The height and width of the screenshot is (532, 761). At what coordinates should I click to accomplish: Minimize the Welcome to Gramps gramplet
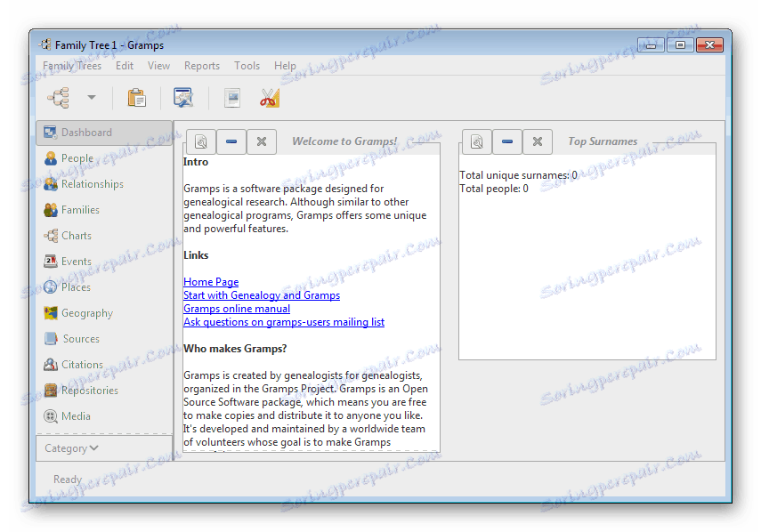231,141
